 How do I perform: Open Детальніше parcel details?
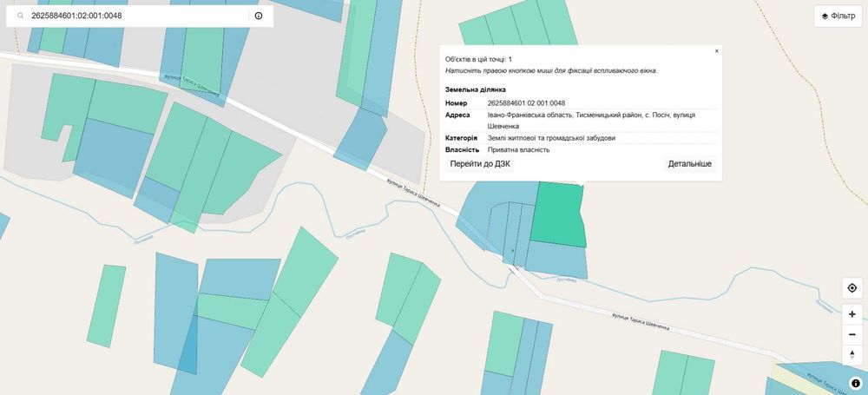[689, 164]
